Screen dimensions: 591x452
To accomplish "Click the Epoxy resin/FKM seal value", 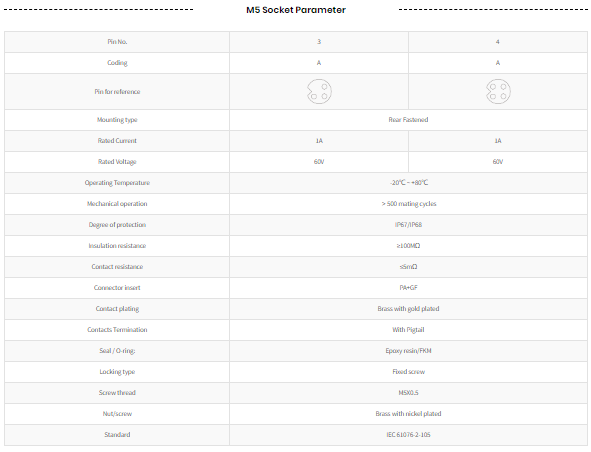I will coord(408,351).
